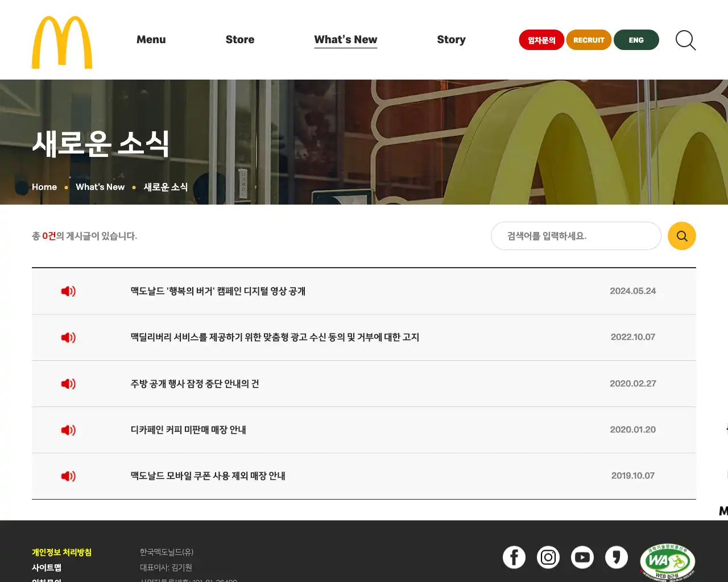
Task: Click the McDonald's golden arches logo
Action: 62,43
